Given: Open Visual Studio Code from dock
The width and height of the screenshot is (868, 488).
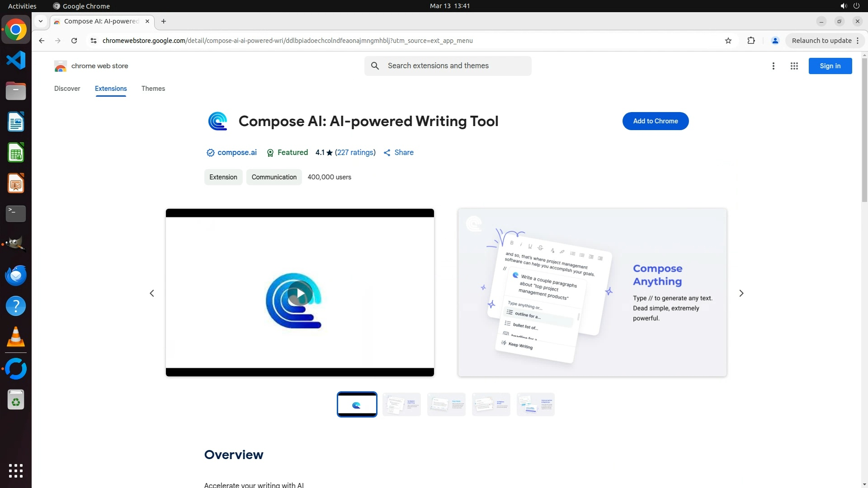Looking at the screenshot, I should click(16, 60).
